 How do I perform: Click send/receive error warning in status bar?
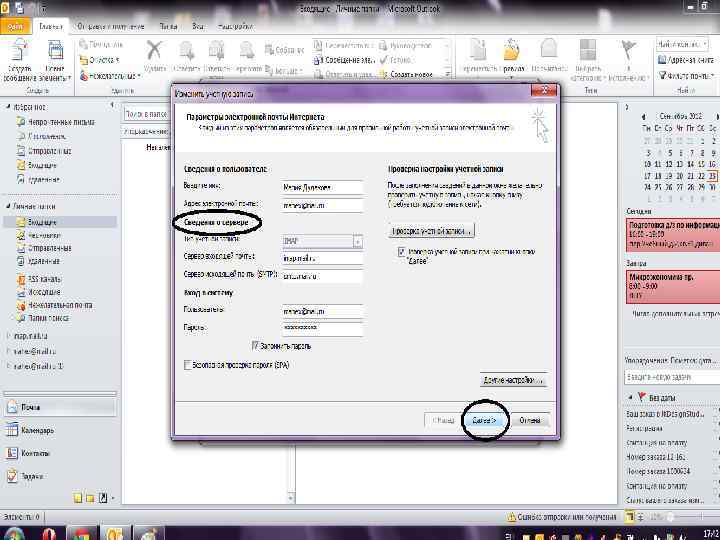tap(562, 517)
